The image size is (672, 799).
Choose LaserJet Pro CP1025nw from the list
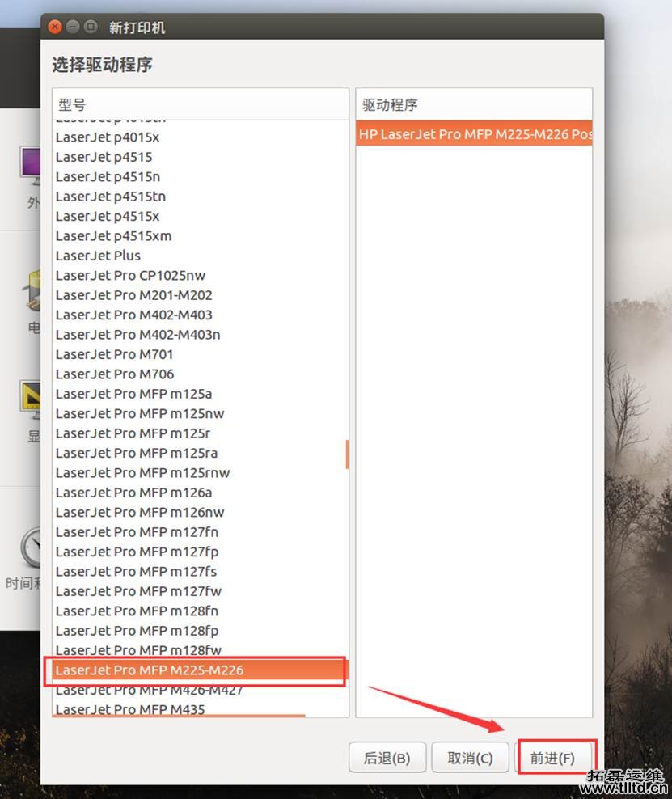point(131,275)
